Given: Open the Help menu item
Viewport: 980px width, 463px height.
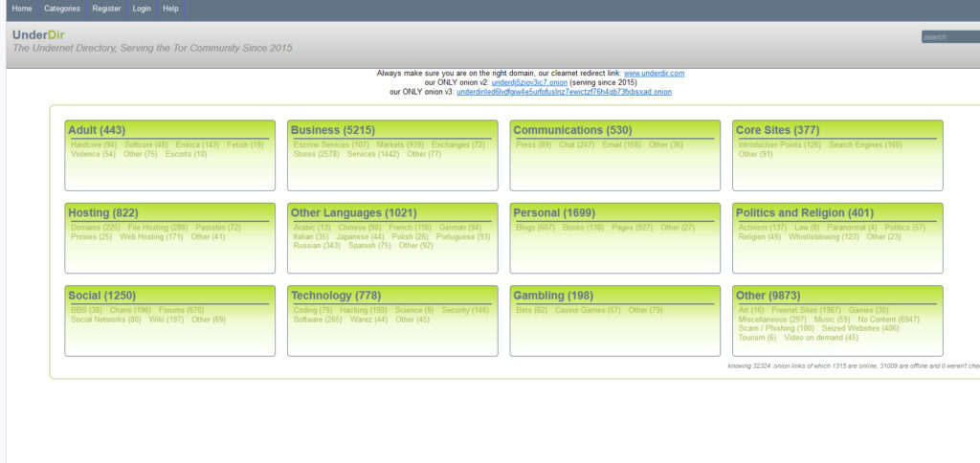Looking at the screenshot, I should coord(170,9).
